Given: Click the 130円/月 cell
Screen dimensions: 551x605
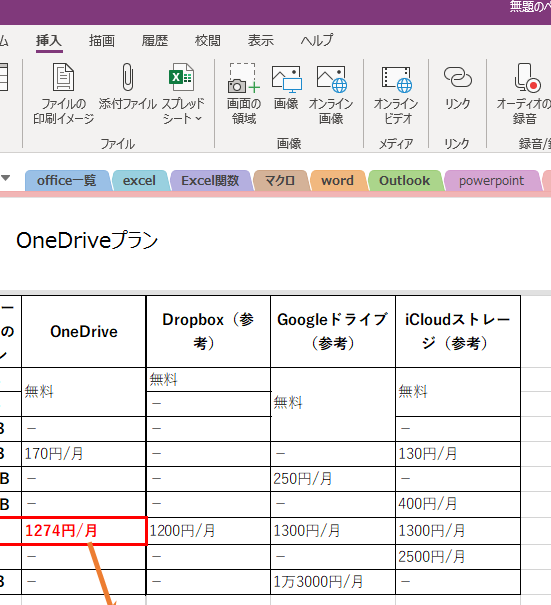Looking at the screenshot, I should (458, 454).
